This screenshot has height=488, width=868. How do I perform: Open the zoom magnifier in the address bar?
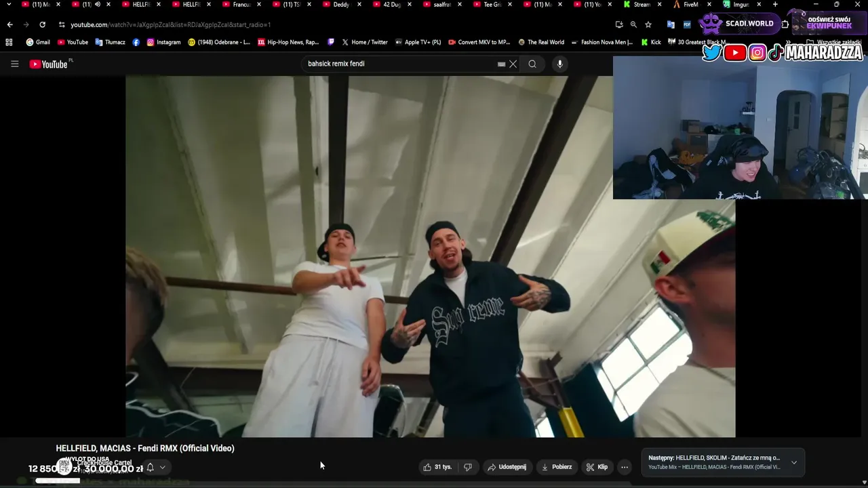pyautogui.click(x=633, y=24)
